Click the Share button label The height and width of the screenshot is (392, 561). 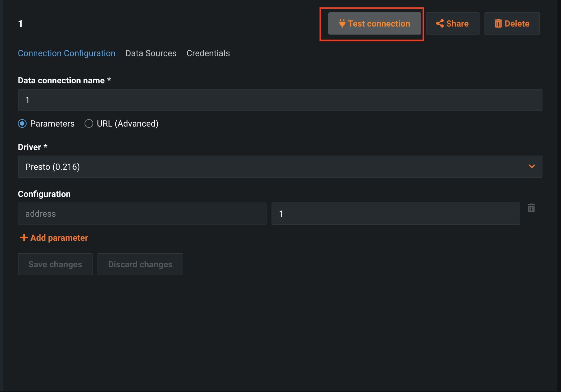point(457,23)
